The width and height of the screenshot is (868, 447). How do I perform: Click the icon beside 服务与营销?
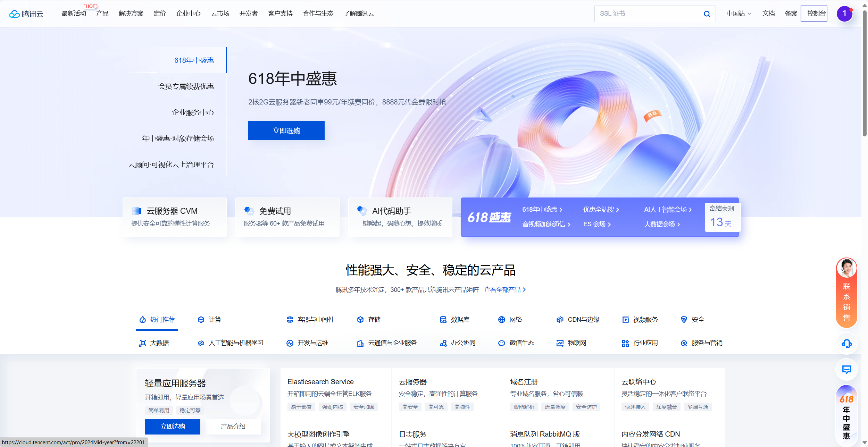pyautogui.click(x=684, y=343)
